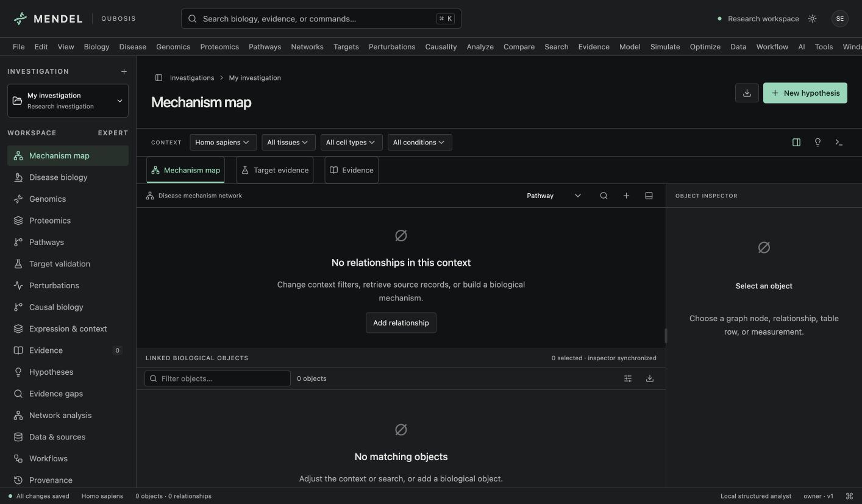Open the All conditions dropdown

tap(419, 143)
